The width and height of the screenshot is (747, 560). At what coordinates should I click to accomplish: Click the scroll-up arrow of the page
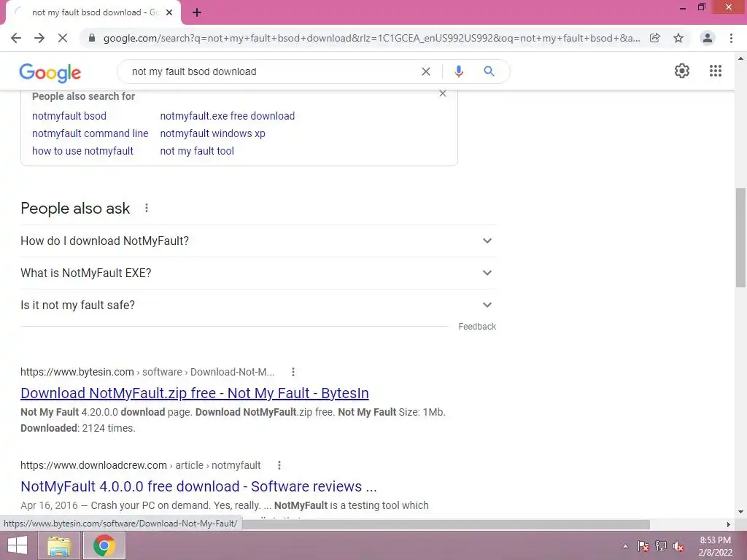(x=740, y=58)
